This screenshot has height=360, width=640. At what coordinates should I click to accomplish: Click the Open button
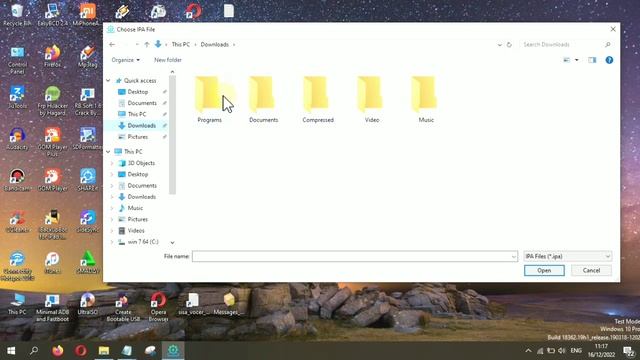[544, 271]
